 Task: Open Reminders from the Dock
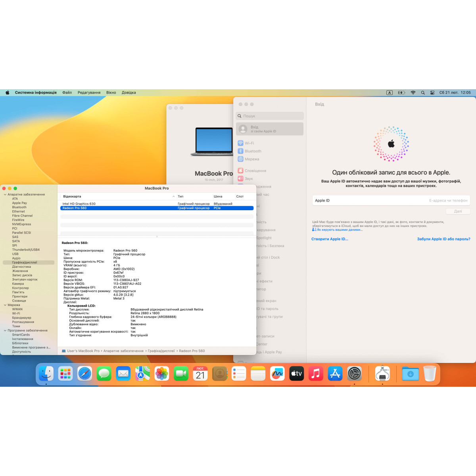[x=239, y=373]
